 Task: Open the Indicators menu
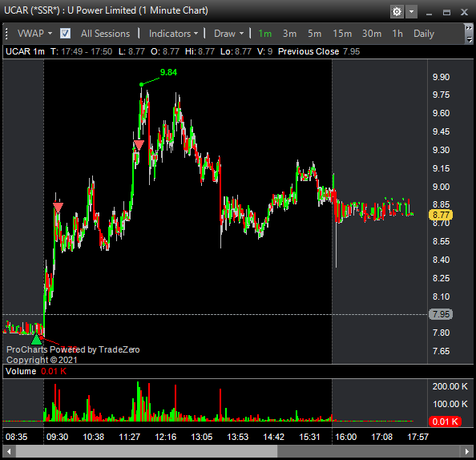pos(173,34)
